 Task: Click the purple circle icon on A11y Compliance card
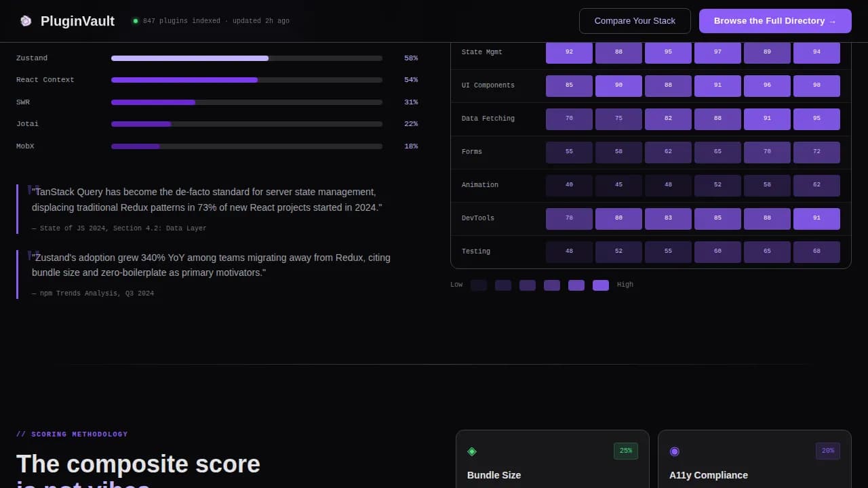click(674, 451)
